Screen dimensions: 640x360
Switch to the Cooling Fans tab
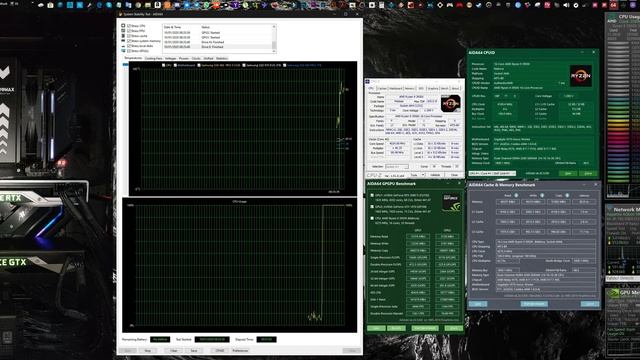[153, 58]
